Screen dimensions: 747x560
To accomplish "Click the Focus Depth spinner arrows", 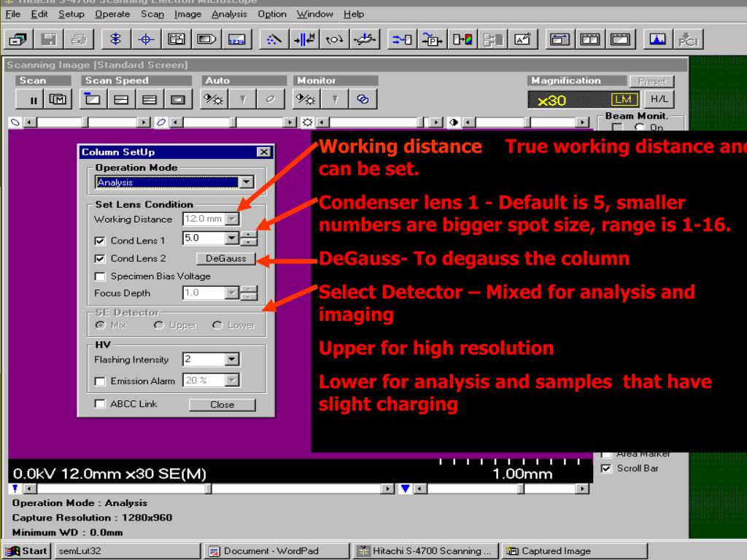I will point(249,292).
